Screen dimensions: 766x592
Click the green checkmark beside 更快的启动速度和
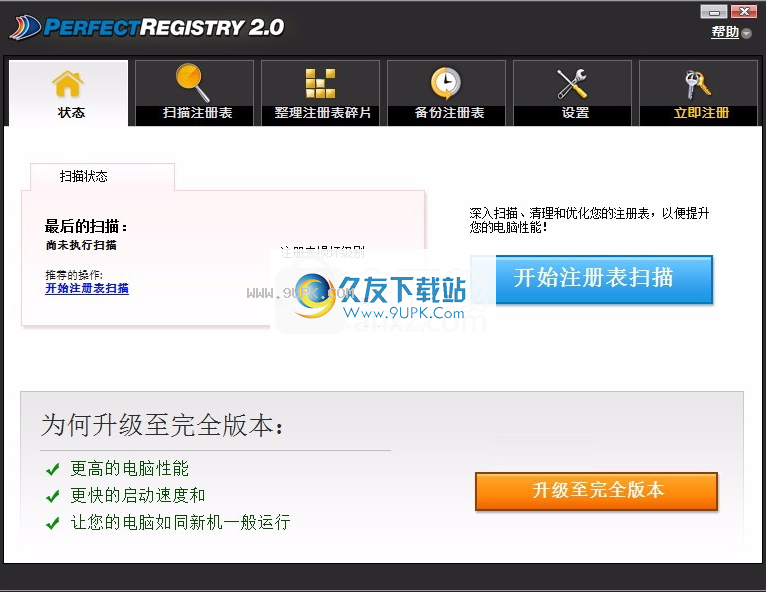click(53, 496)
